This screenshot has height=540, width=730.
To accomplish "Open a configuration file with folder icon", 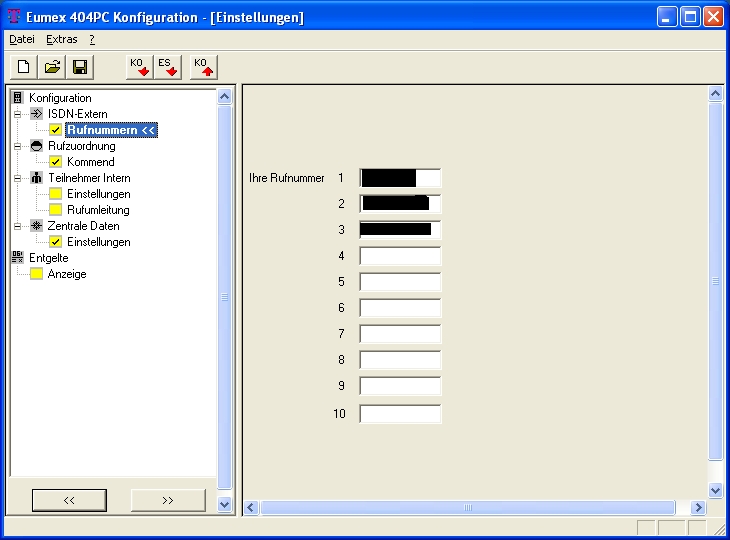I will [52, 67].
